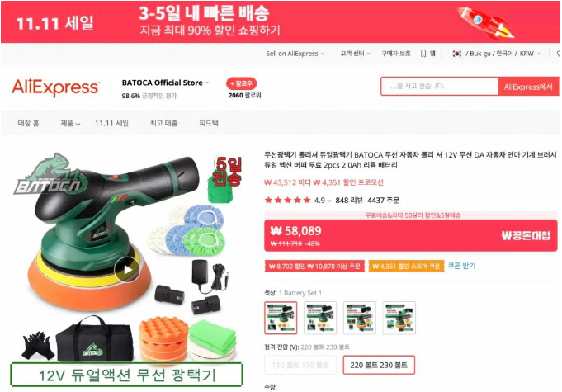Click the South Korea flag icon
The height and width of the screenshot is (392, 562).
point(457,54)
